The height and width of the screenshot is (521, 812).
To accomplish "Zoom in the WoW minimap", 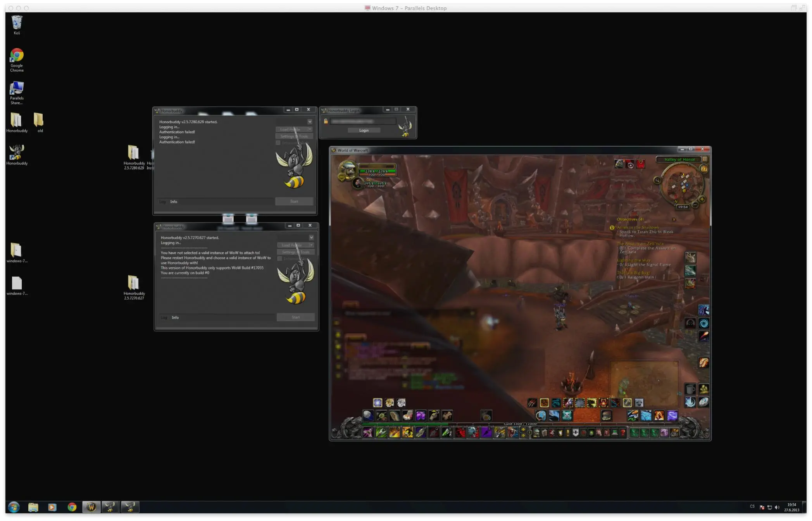I will click(702, 199).
